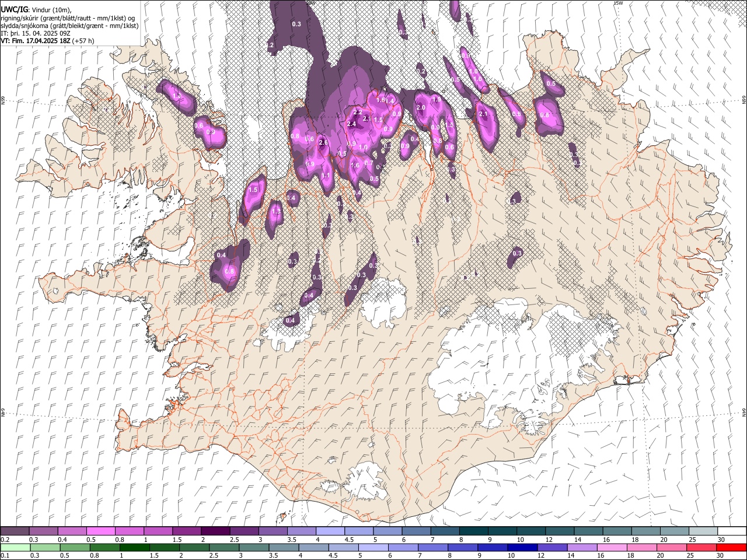Click the 1.9 precipitation value on the map

pos(436,100)
